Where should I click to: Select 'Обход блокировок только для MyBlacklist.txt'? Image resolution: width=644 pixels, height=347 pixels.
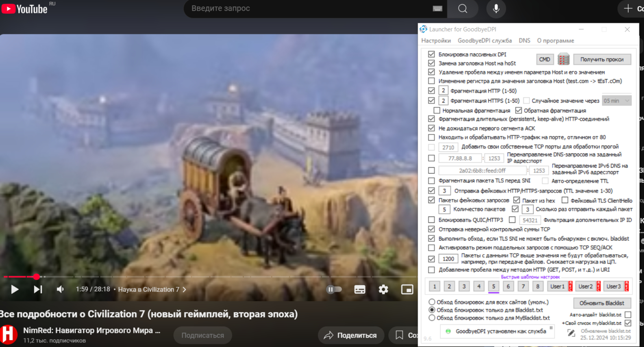432,318
